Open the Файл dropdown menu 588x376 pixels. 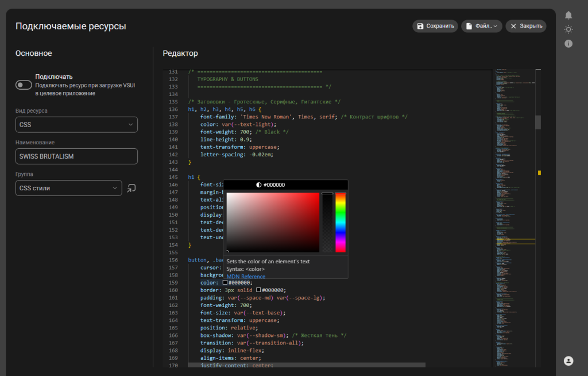tap(482, 26)
